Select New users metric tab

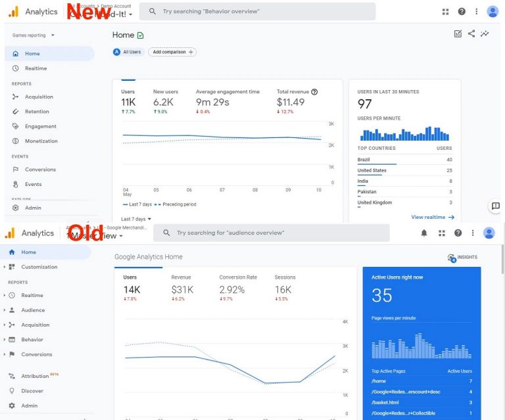click(166, 101)
